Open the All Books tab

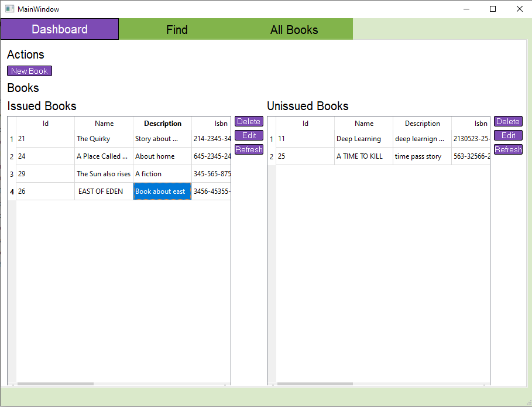pos(294,29)
